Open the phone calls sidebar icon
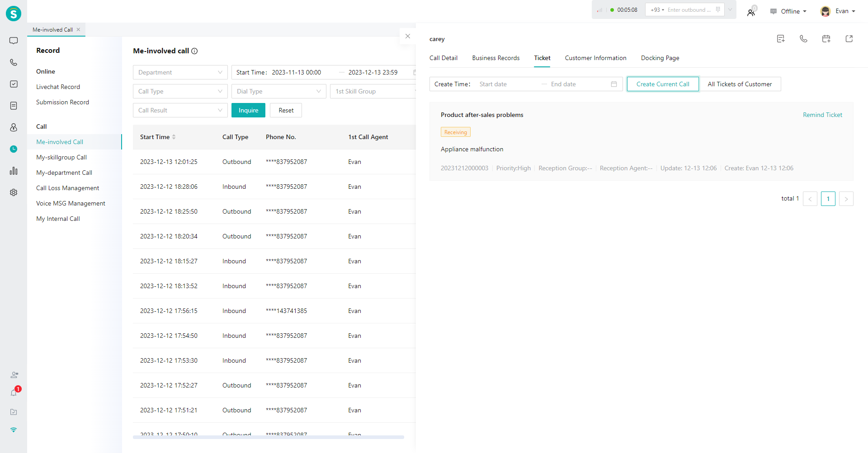 (x=14, y=62)
